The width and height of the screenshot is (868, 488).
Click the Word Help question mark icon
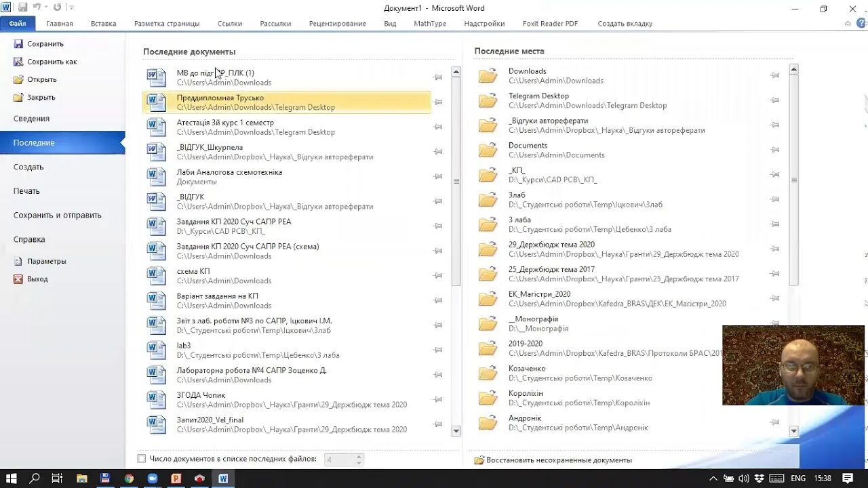(x=861, y=23)
